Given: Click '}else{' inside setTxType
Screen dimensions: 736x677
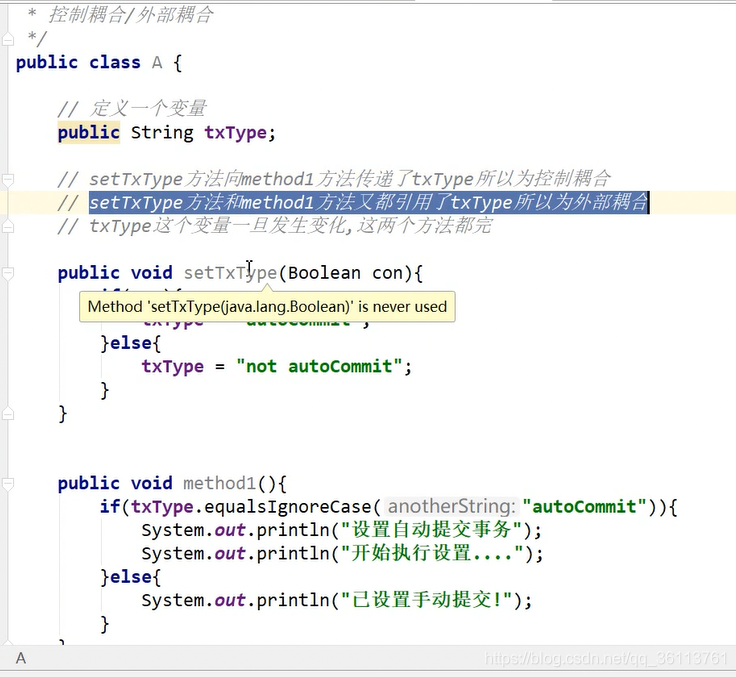Looking at the screenshot, I should click(x=130, y=343).
